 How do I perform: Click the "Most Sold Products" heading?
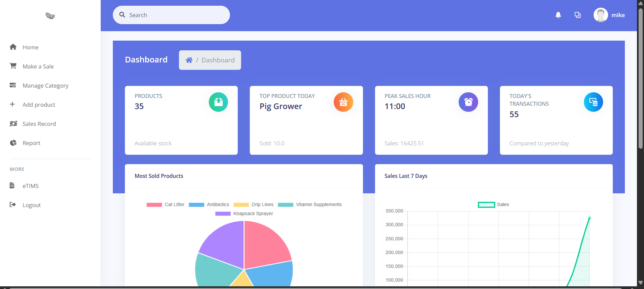[x=159, y=176]
